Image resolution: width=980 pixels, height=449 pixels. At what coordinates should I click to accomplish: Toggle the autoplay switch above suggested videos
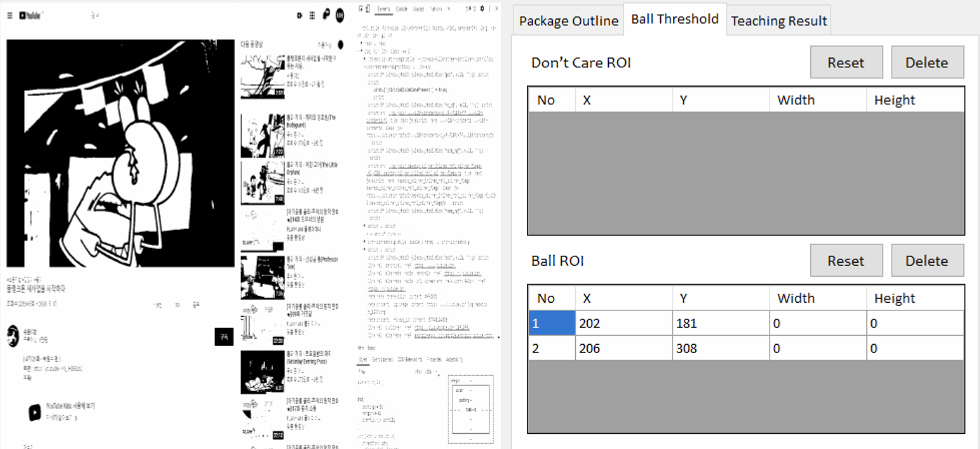point(341,45)
